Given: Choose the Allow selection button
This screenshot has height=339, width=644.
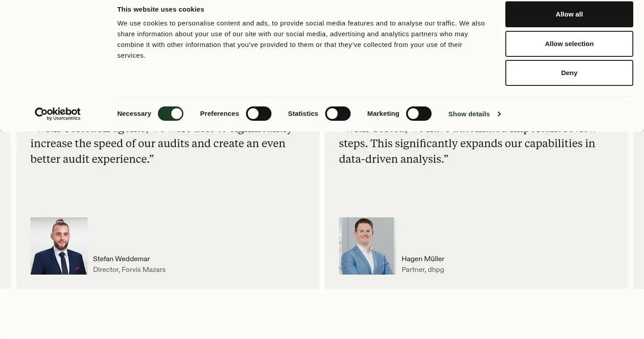Looking at the screenshot, I should click(x=569, y=44).
